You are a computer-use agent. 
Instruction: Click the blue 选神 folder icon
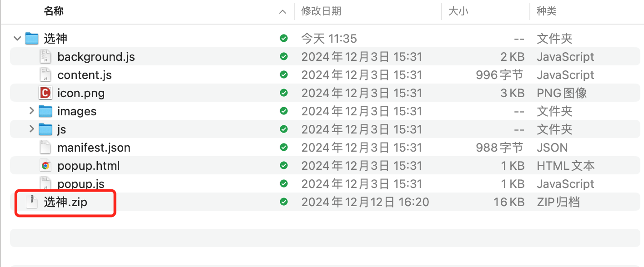pyautogui.click(x=33, y=38)
